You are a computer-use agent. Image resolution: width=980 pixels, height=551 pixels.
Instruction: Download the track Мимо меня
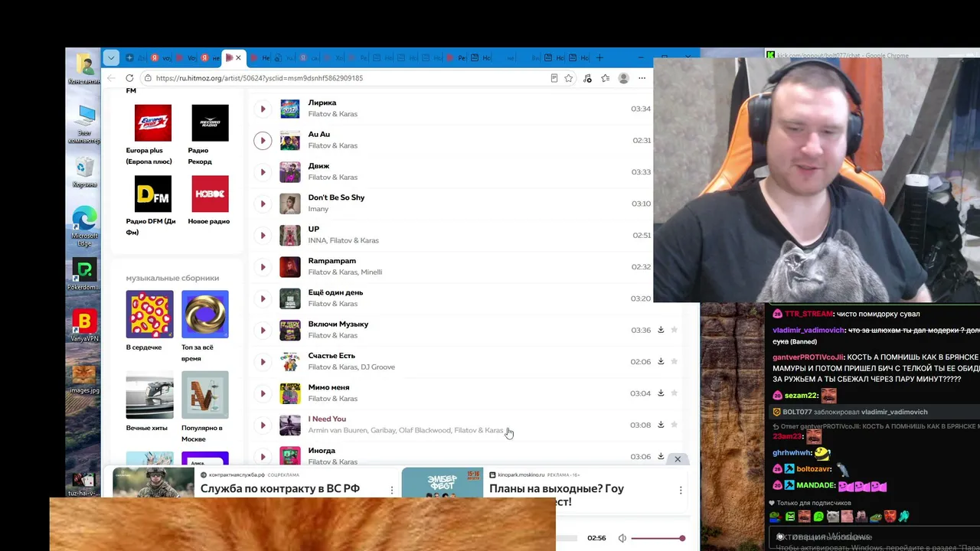[x=661, y=393]
